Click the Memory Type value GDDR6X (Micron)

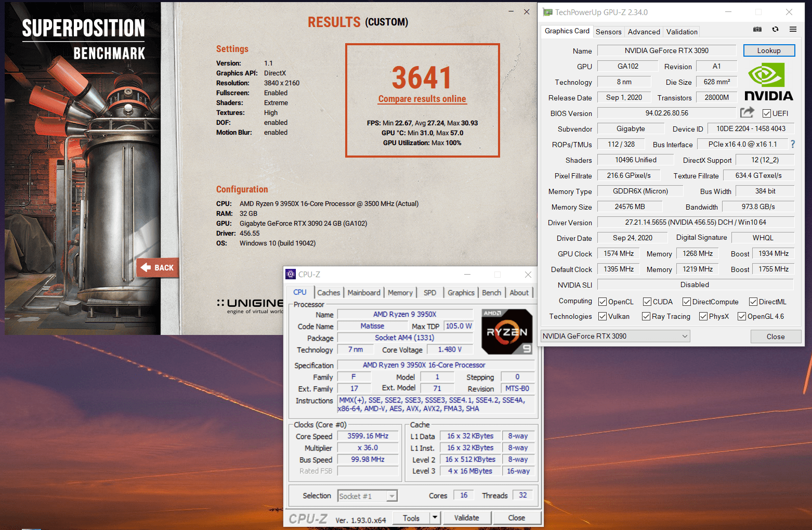click(640, 191)
